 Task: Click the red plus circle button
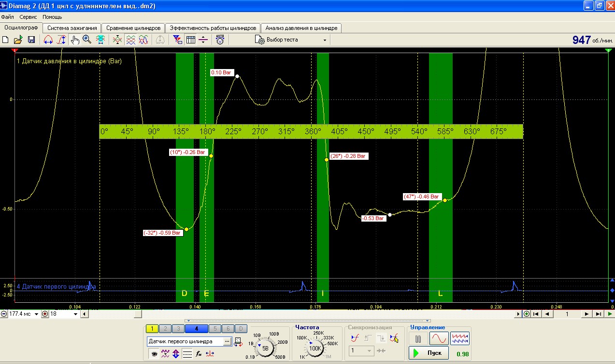[45, 314]
